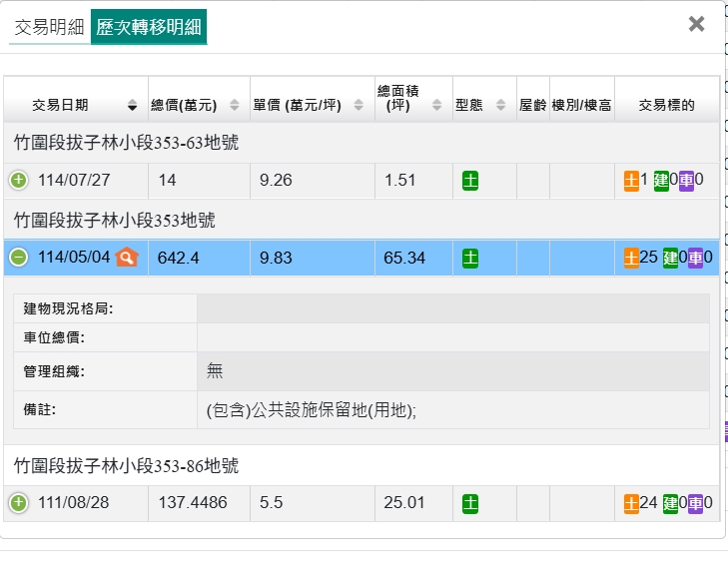Click orange 土 icon in 114/07/27 row
The image size is (728, 569).
click(x=631, y=181)
